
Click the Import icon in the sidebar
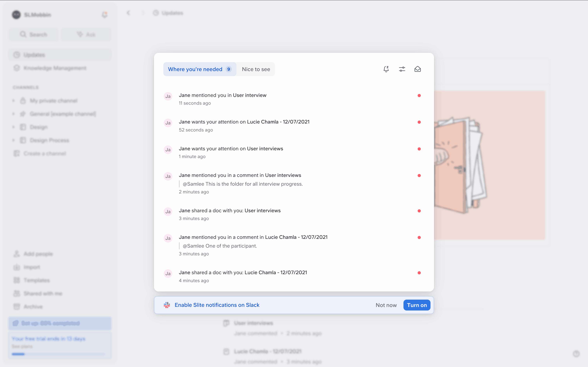tap(16, 267)
